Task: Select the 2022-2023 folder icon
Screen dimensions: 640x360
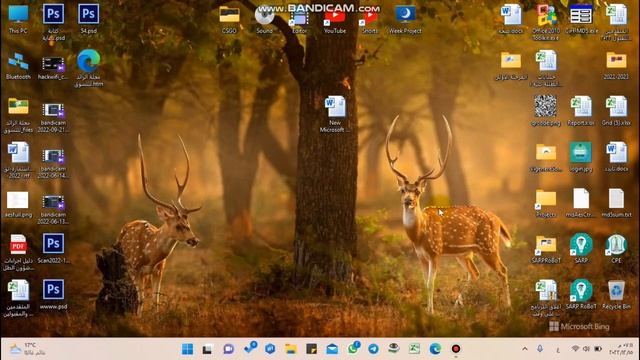Action: 616,65
